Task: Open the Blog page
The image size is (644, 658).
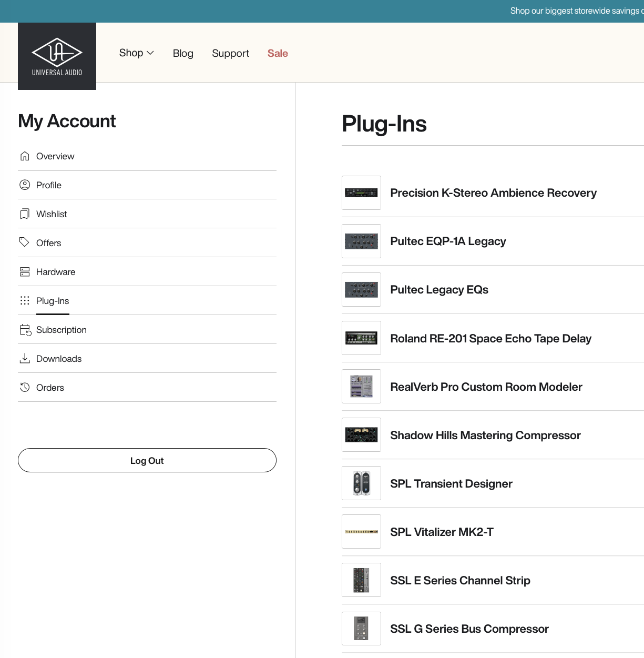Action: click(183, 54)
